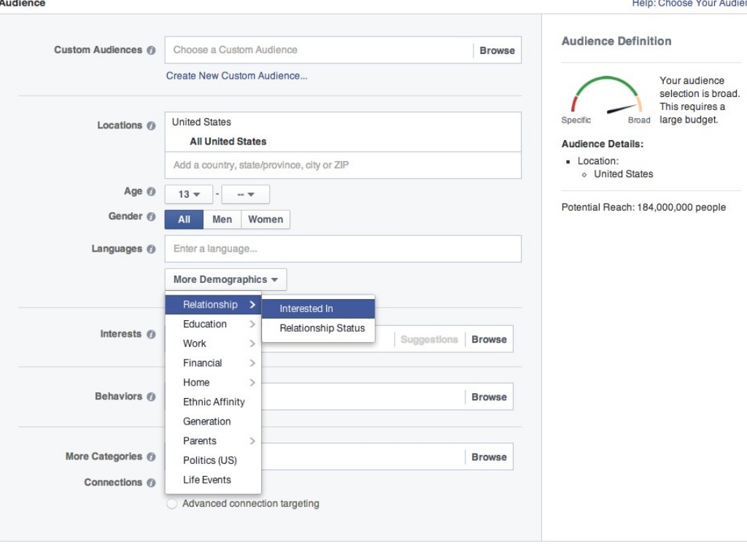The width and height of the screenshot is (747, 560).
Task: Click the Potential Reach 184,000,000 people text
Action: (643, 208)
